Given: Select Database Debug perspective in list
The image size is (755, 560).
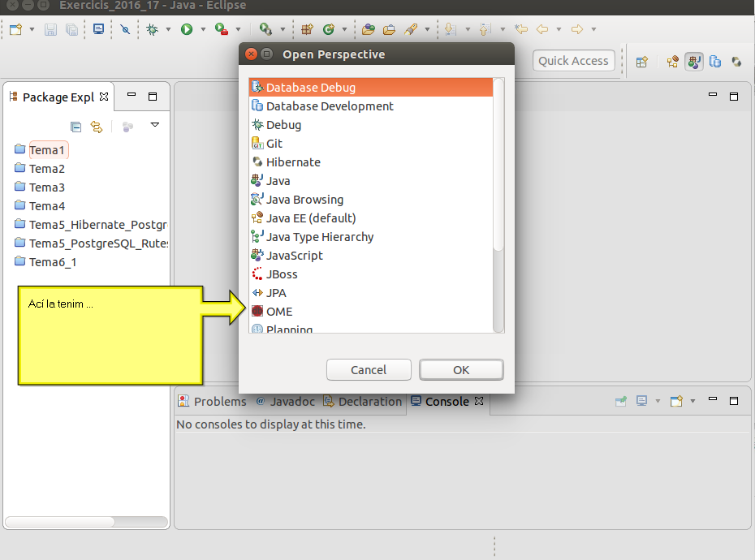Looking at the screenshot, I should (371, 87).
